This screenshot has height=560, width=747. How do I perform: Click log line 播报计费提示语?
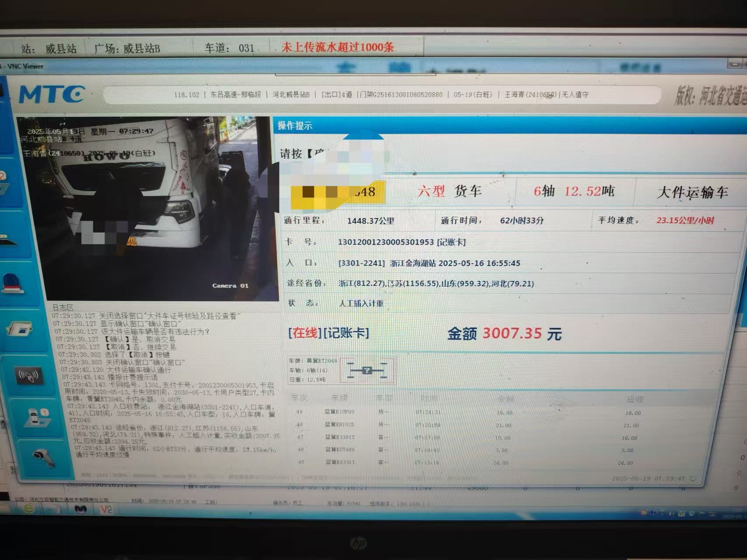(x=109, y=377)
